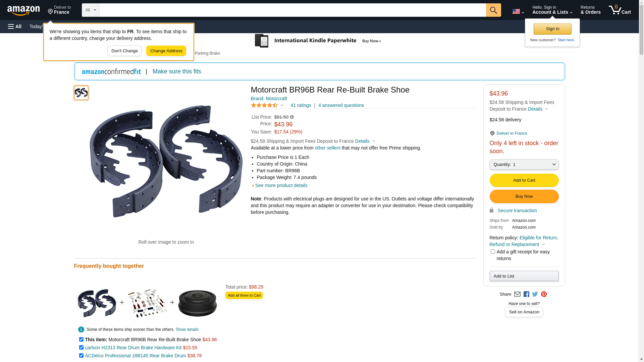Uncheck the Carlson H2313 hardware kit checkbox

pyautogui.click(x=81, y=348)
